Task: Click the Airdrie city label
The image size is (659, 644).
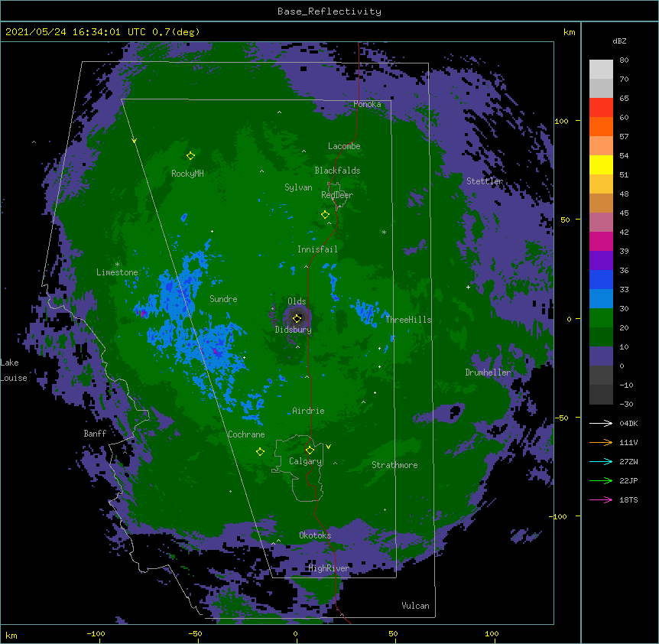Action: pyautogui.click(x=309, y=411)
